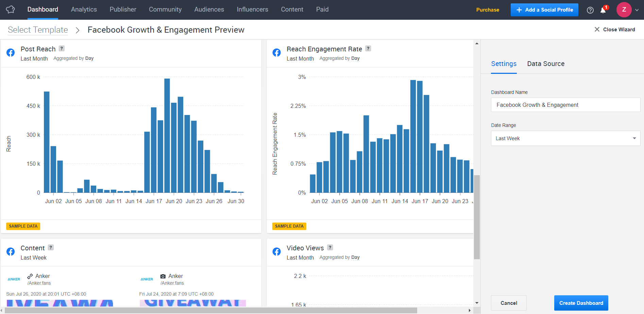Open the Date Range Last Week dropdown
Screen dimensions: 644x314
pos(565,138)
